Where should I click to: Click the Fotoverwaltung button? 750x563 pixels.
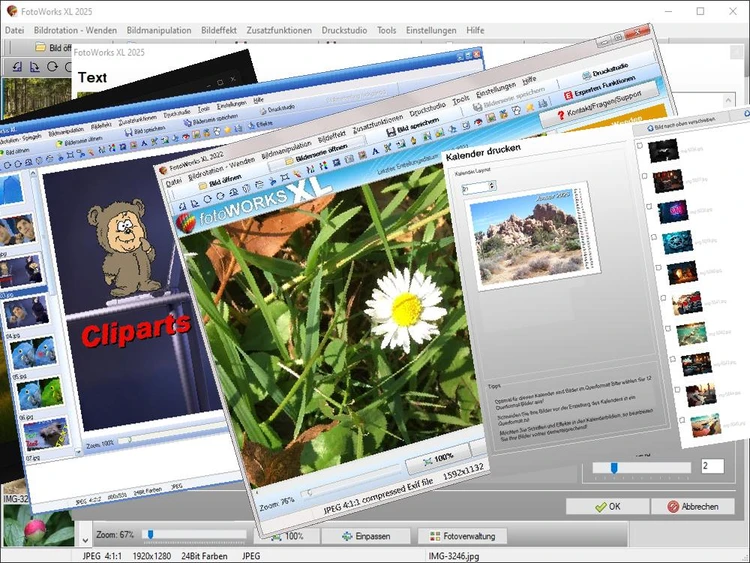coord(462,536)
